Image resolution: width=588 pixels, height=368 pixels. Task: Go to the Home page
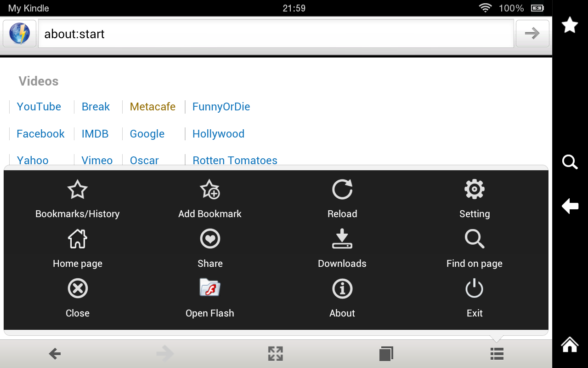(x=77, y=248)
